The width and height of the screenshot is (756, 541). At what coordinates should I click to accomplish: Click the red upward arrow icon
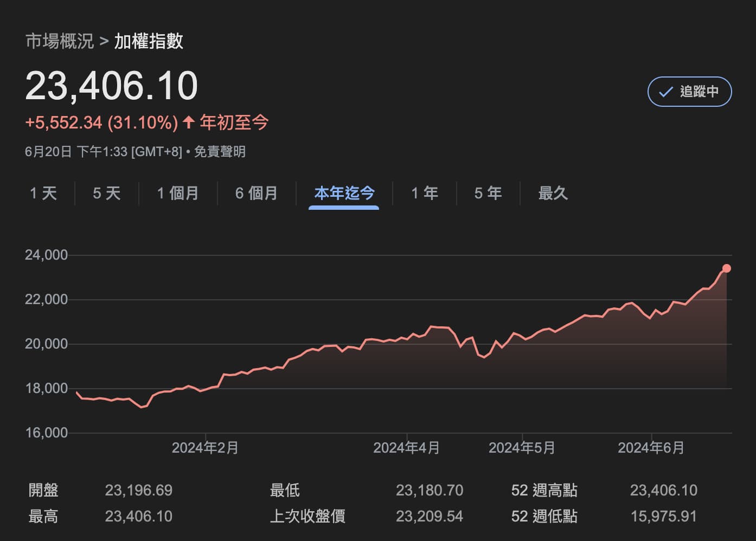(188, 123)
